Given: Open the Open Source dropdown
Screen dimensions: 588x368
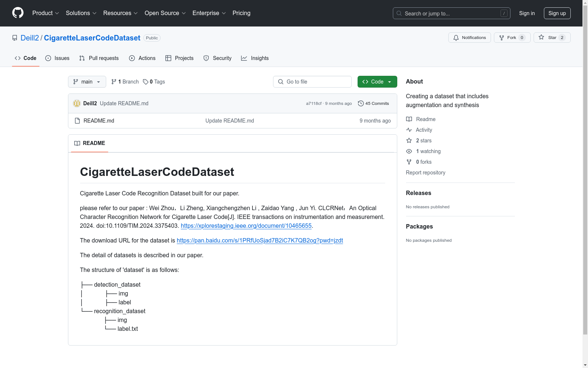Looking at the screenshot, I should click(x=165, y=13).
